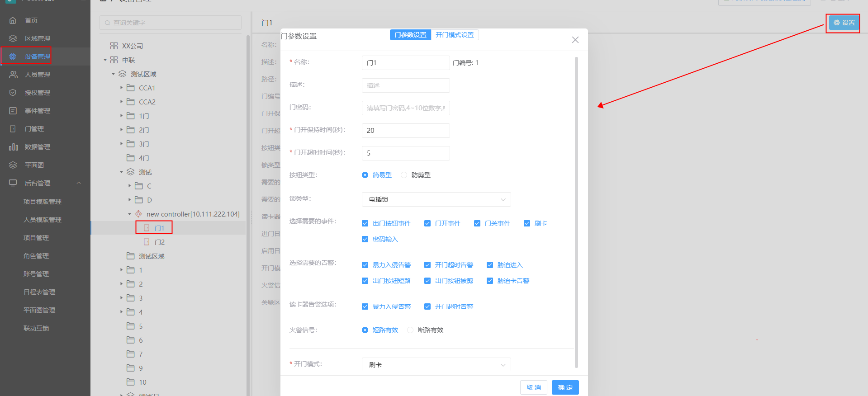
Task: Click the 后台管理 monitor icon
Action: coord(13,183)
